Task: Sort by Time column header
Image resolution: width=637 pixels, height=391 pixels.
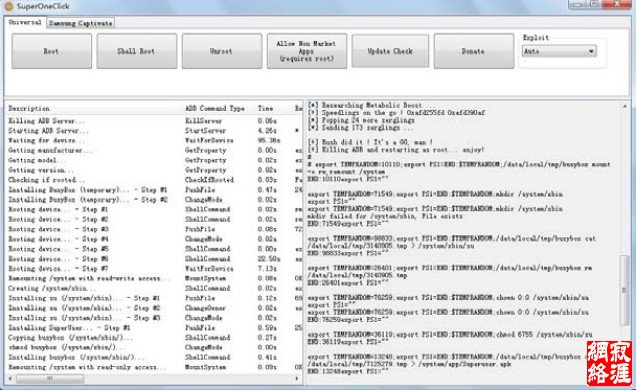Action: (265, 109)
